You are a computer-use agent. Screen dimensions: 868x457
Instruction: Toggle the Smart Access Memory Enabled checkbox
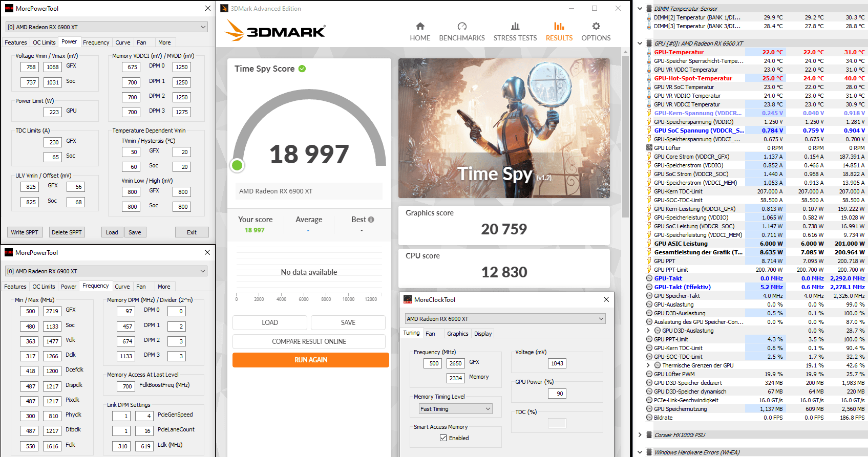[x=443, y=438]
